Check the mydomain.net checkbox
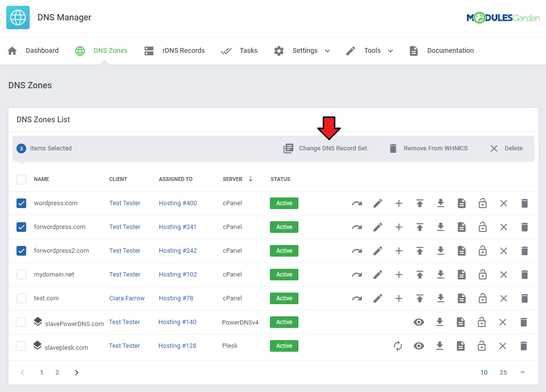Image resolution: width=546 pixels, height=392 pixels. pyautogui.click(x=21, y=275)
